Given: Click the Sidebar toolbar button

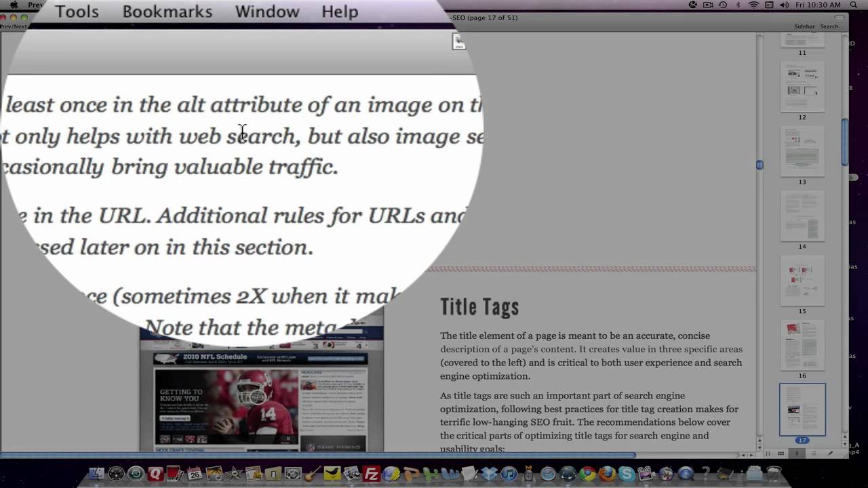Looking at the screenshot, I should (804, 26).
